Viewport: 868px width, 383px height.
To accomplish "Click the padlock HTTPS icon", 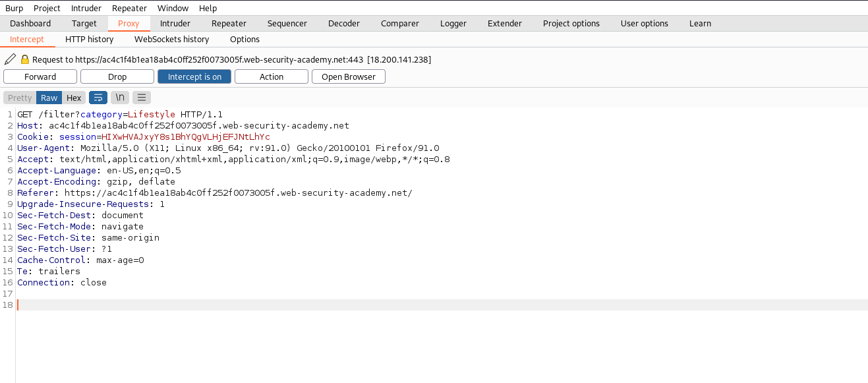I will click(x=25, y=59).
